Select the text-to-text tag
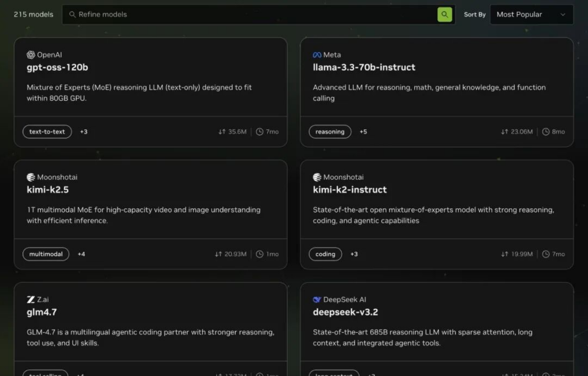Viewport: 588px width, 376px height. pos(47,132)
